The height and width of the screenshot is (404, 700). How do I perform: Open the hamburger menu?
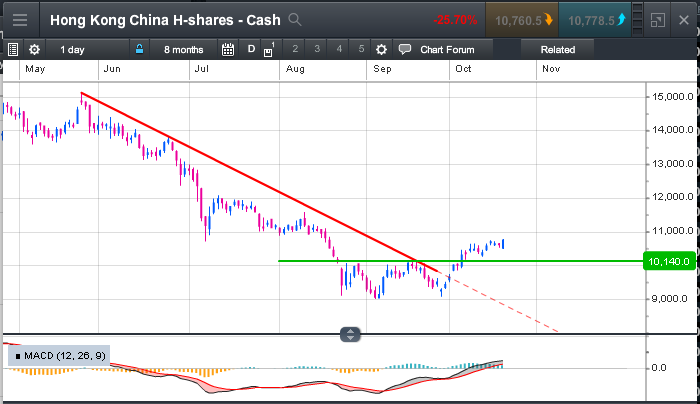coord(20,20)
